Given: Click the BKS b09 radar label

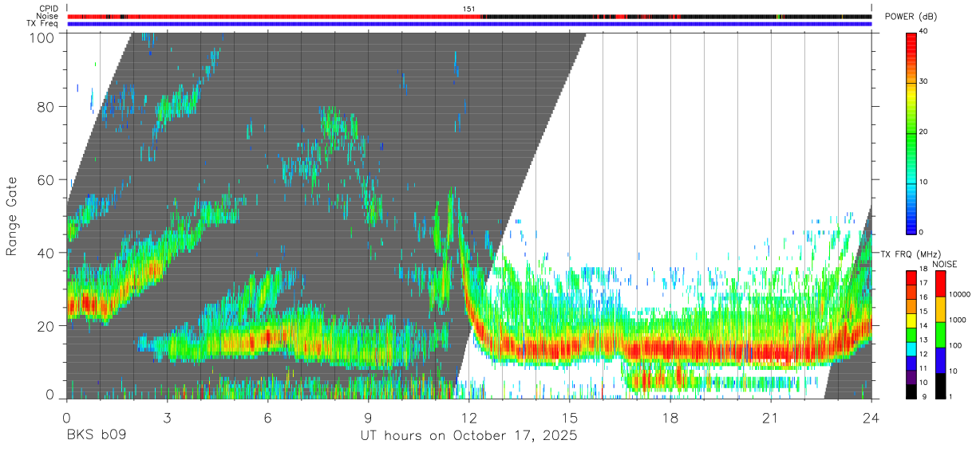Looking at the screenshot, I should pos(96,436).
